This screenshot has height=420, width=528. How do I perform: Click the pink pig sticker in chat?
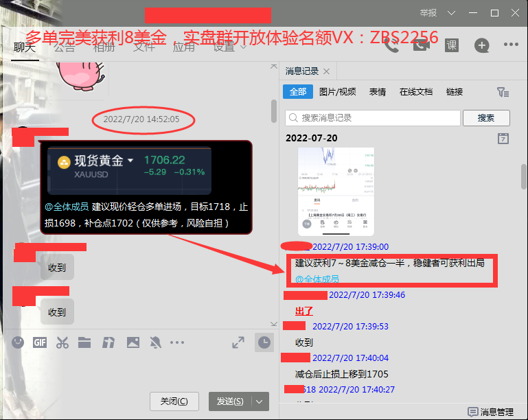[81, 76]
